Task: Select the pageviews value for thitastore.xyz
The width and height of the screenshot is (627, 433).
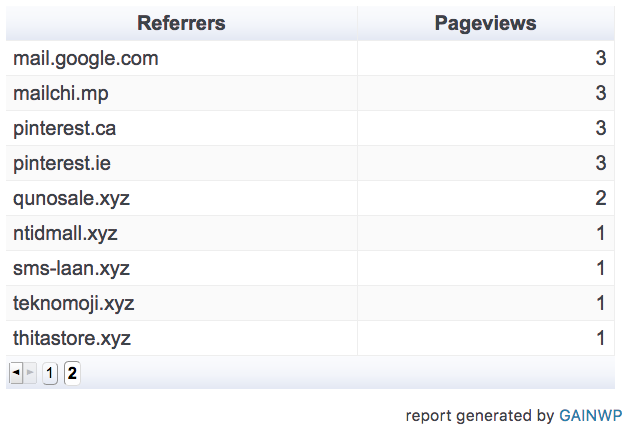Action: click(600, 338)
